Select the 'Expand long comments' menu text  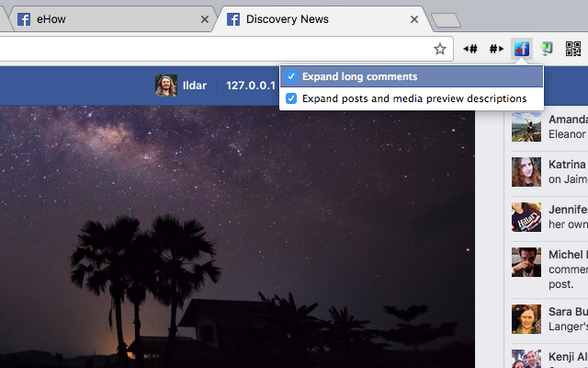pyautogui.click(x=359, y=76)
